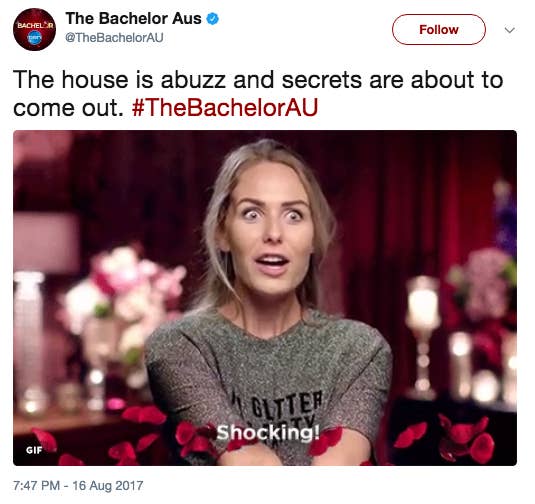The image size is (535, 504).
Task: Open the tweet options chevron
Action: 509,30
